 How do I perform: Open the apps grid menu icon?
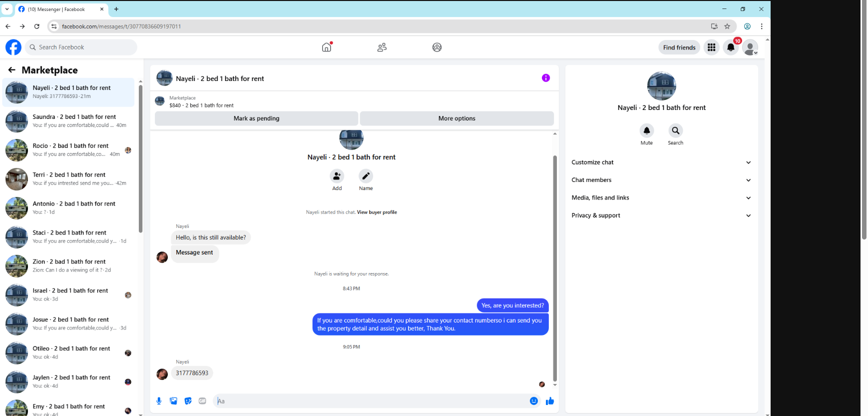[711, 47]
